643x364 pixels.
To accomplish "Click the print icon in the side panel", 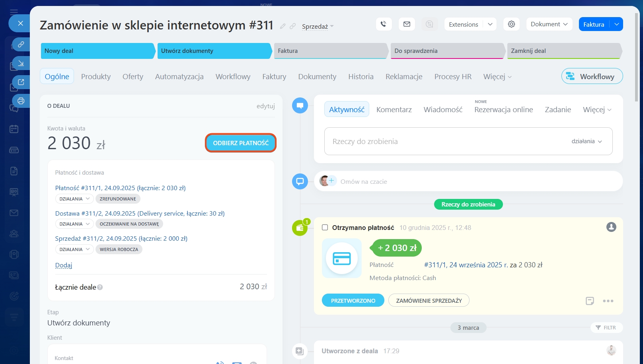I will pyautogui.click(x=21, y=101).
